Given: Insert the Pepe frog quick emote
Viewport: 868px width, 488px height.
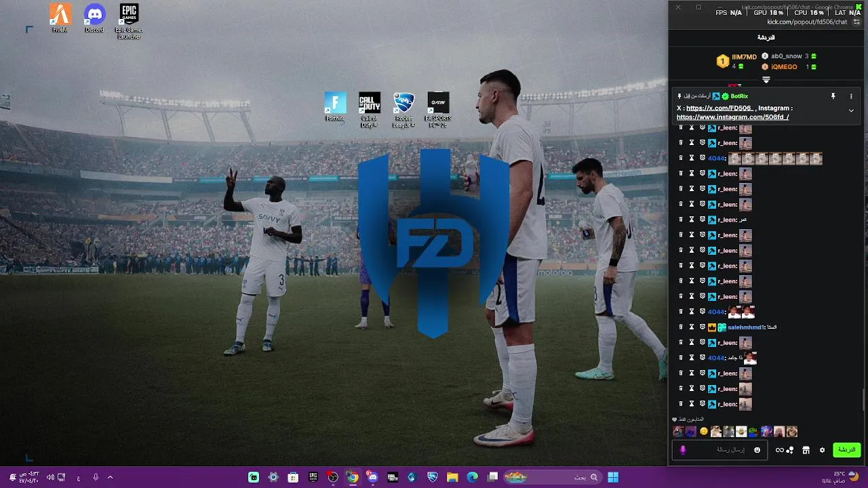Looking at the screenshot, I should [x=753, y=432].
